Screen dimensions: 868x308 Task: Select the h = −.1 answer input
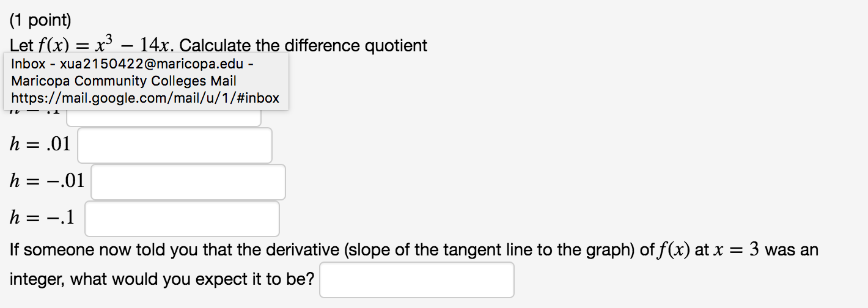coord(182,219)
